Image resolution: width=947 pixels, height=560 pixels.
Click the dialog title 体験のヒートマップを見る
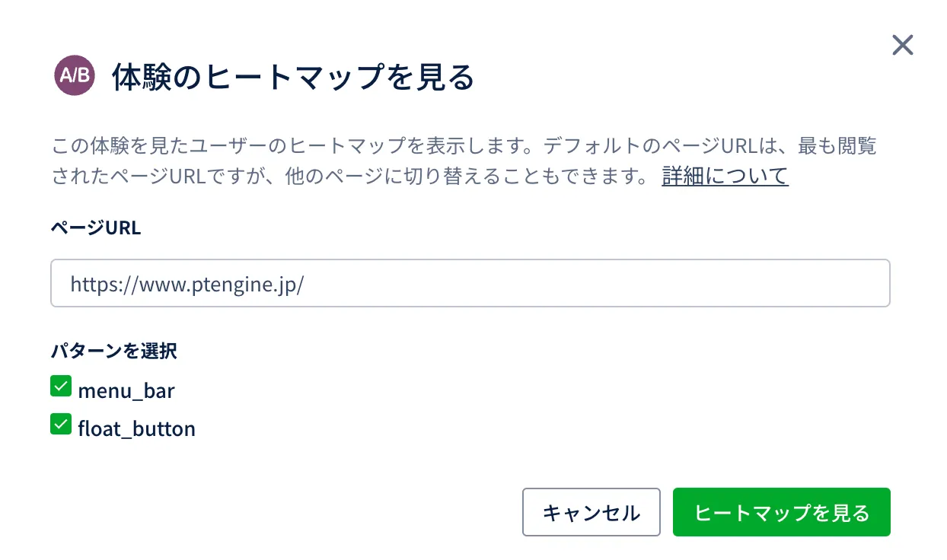pos(293,78)
